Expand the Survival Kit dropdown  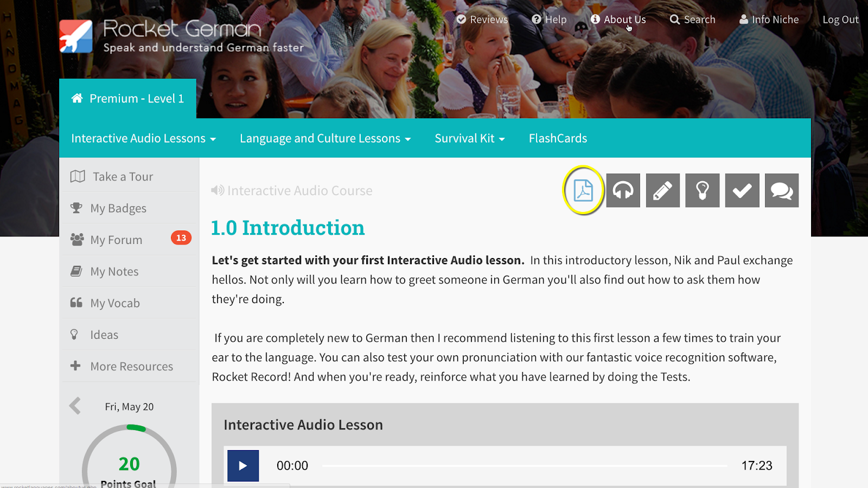(x=470, y=138)
